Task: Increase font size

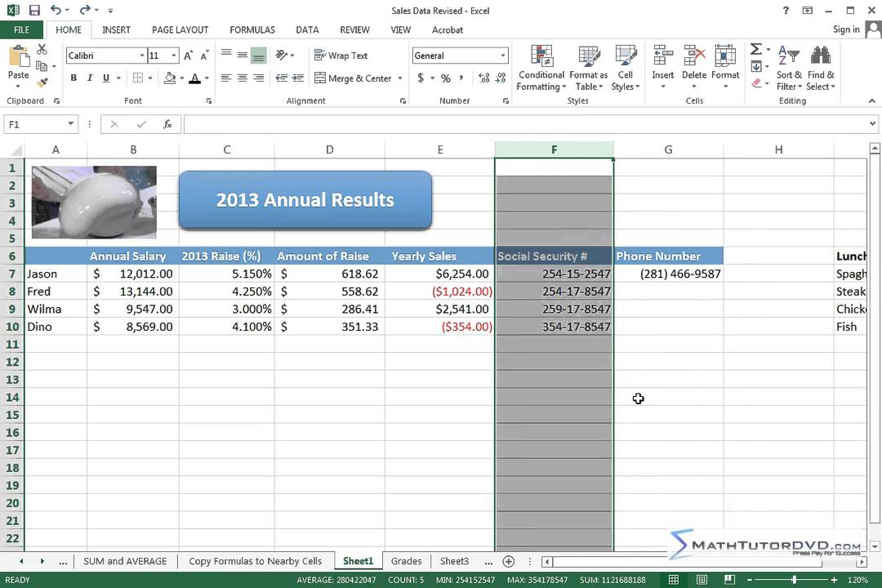Action: pyautogui.click(x=189, y=56)
